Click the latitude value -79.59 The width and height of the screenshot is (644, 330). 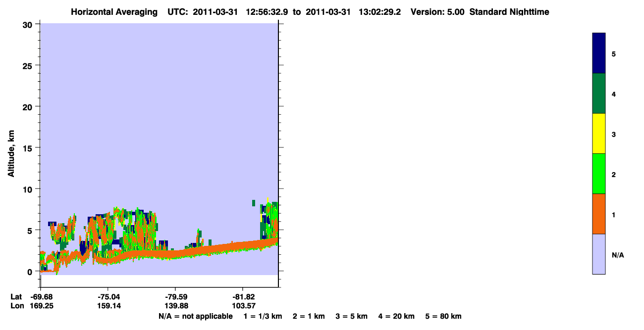pos(176,297)
